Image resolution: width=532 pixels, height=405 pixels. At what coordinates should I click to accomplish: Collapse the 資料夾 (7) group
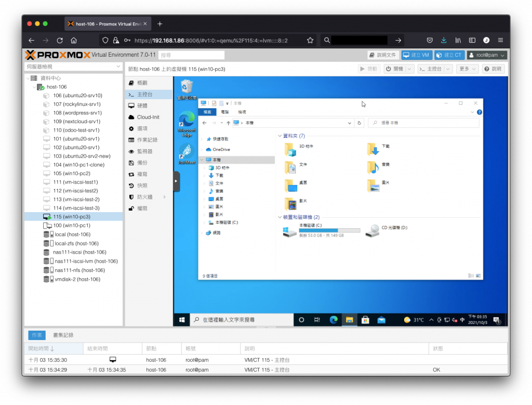click(x=280, y=136)
